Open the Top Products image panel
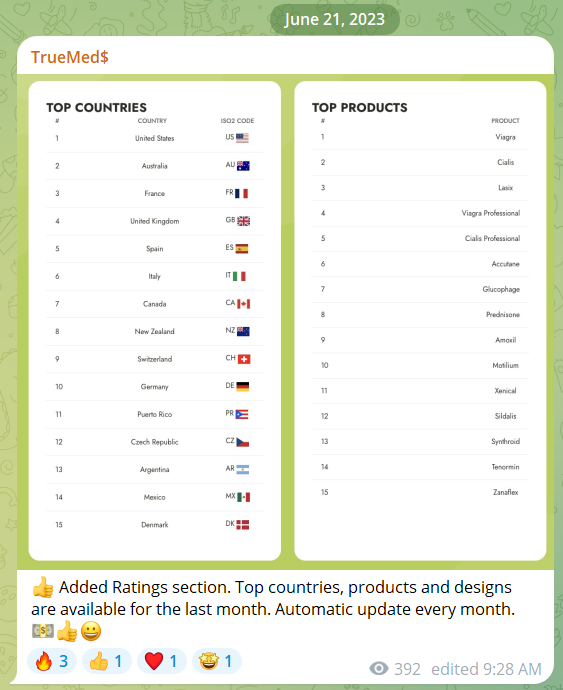 (x=420, y=320)
